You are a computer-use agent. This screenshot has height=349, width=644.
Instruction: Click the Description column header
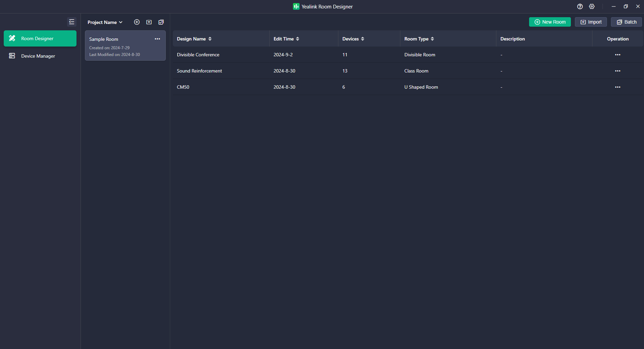point(513,39)
